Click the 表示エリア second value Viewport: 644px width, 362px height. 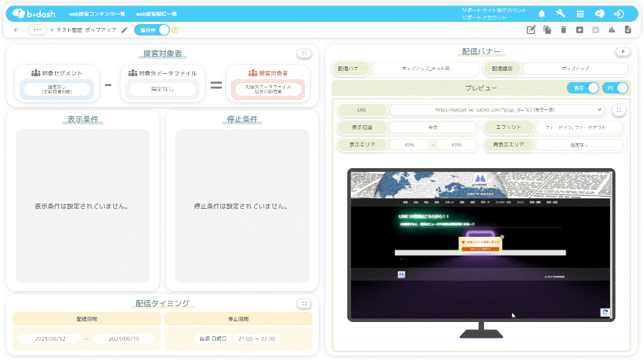[x=457, y=145]
